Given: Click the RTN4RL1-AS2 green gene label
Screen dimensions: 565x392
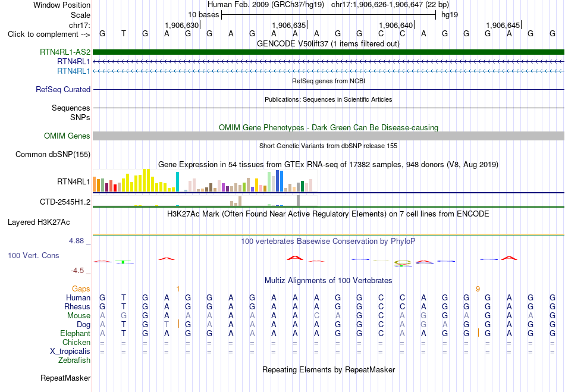Looking at the screenshot, I should click(65, 52).
